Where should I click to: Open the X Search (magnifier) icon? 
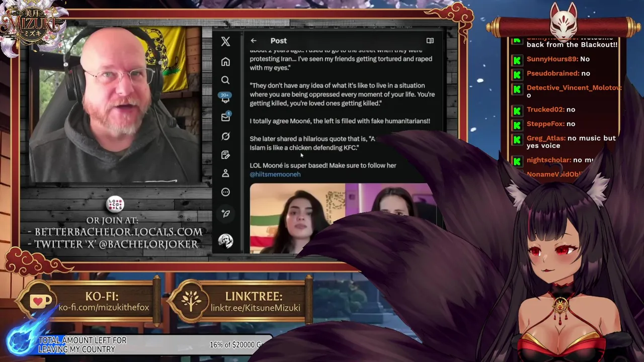click(225, 80)
